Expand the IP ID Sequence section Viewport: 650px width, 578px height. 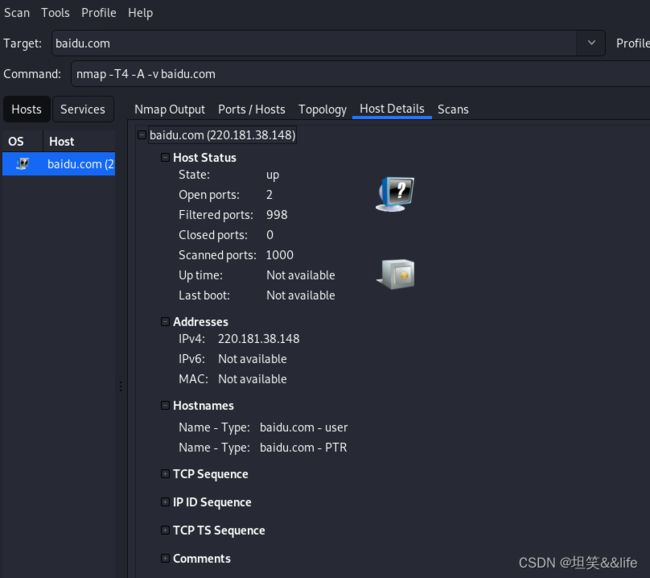point(165,502)
